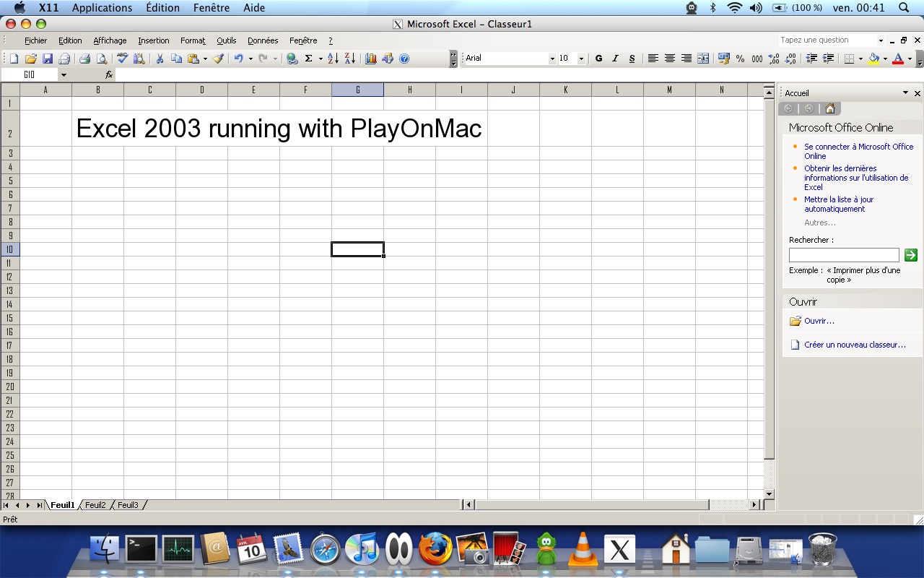Click the AutoSum sigma icon

coord(309,59)
